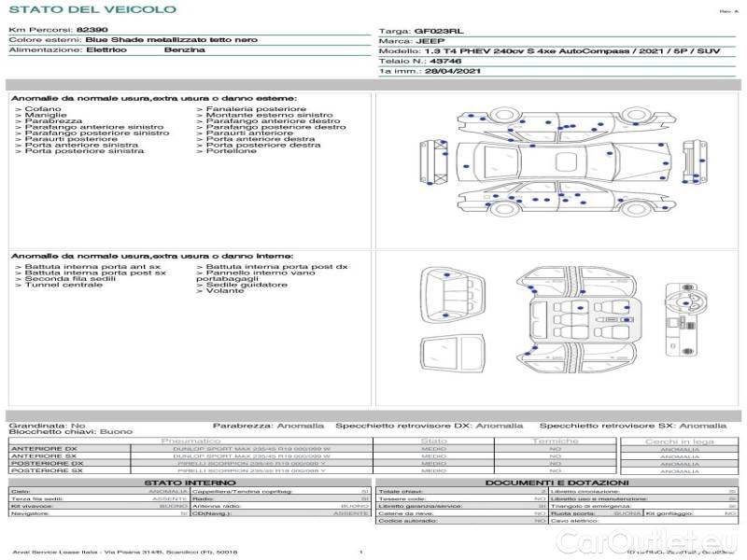The width and height of the screenshot is (747, 560).
Task: Click the 'Parafango posteriore sinistro' entry
Action: coord(97,133)
